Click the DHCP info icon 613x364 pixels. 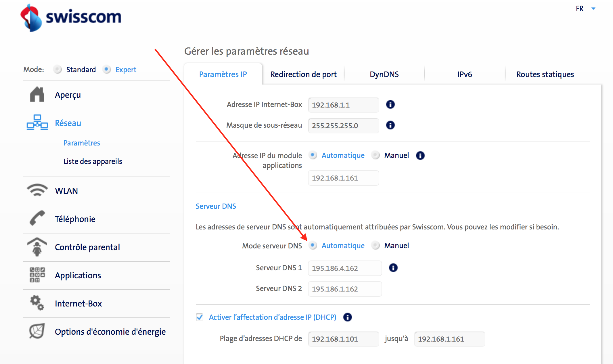pyautogui.click(x=347, y=317)
